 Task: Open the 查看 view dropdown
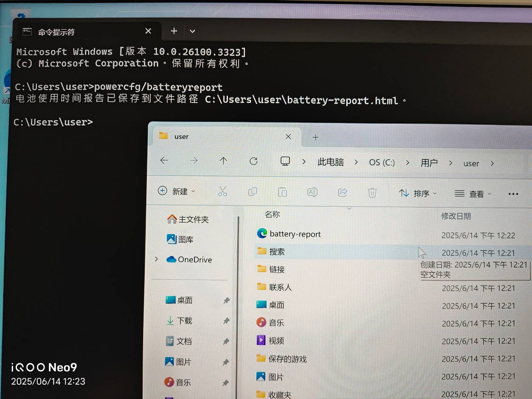click(x=473, y=194)
